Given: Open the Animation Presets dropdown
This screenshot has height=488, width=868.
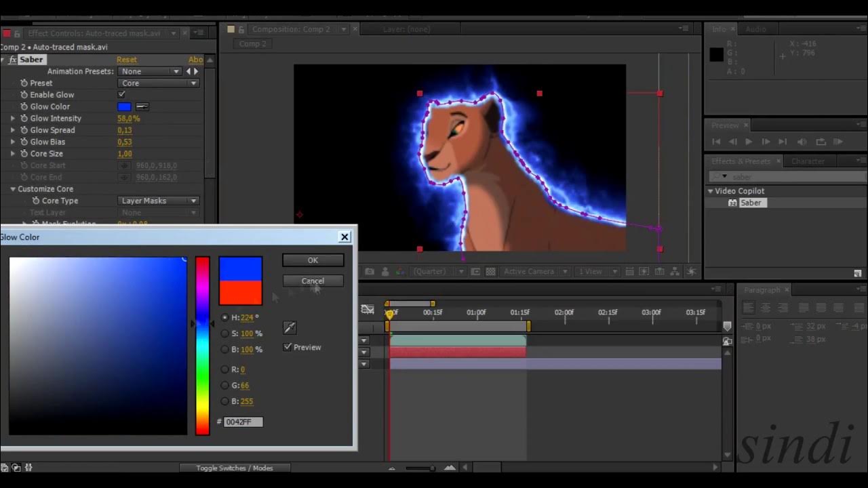Looking at the screenshot, I should [150, 71].
